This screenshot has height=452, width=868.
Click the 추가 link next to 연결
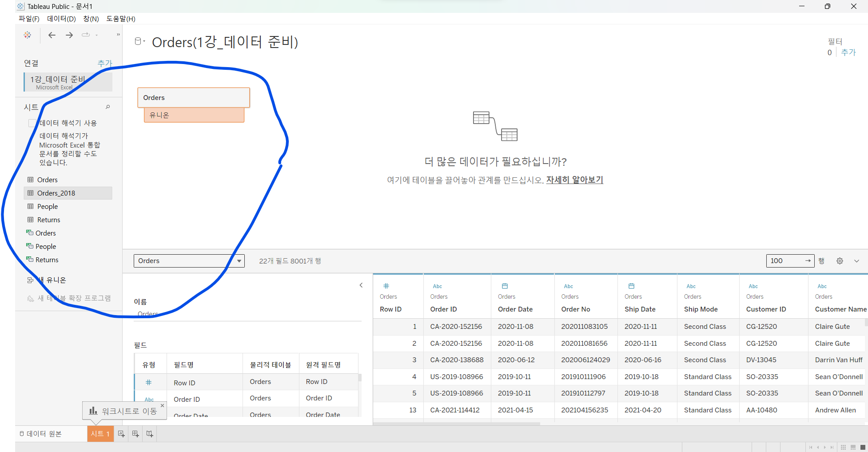[105, 64]
